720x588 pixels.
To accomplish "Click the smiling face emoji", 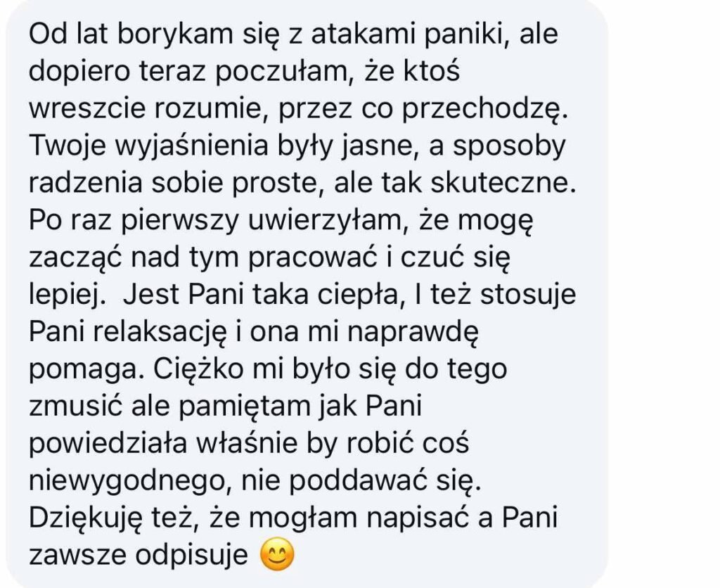I will [277, 555].
